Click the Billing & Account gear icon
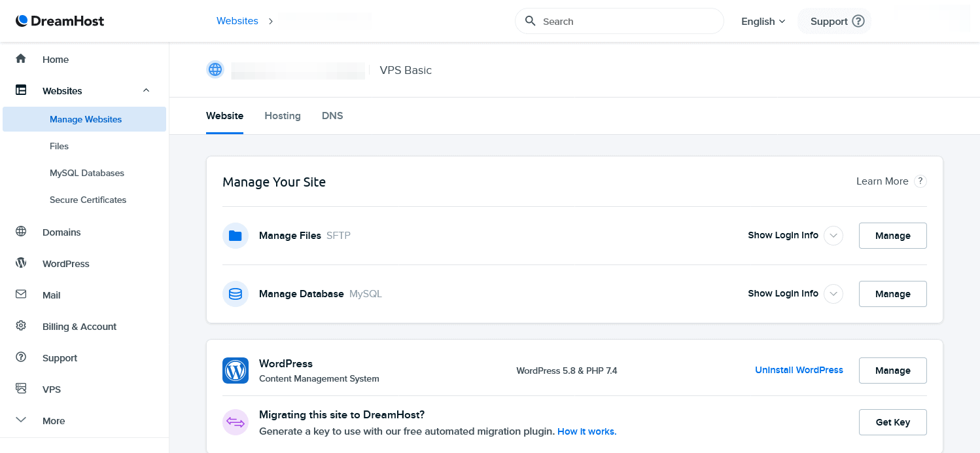 click(x=21, y=326)
